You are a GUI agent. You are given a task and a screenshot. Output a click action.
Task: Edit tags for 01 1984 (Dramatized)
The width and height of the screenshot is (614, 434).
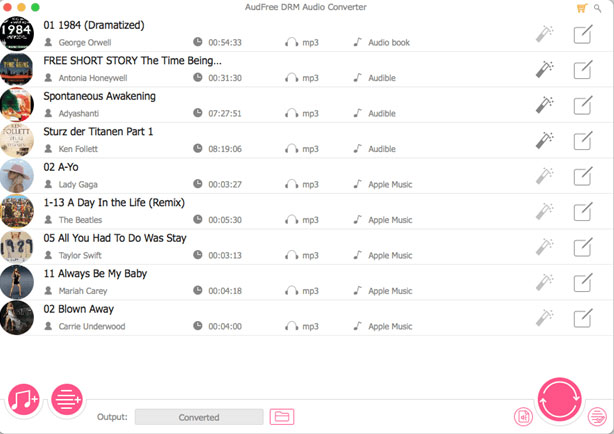[x=583, y=34]
